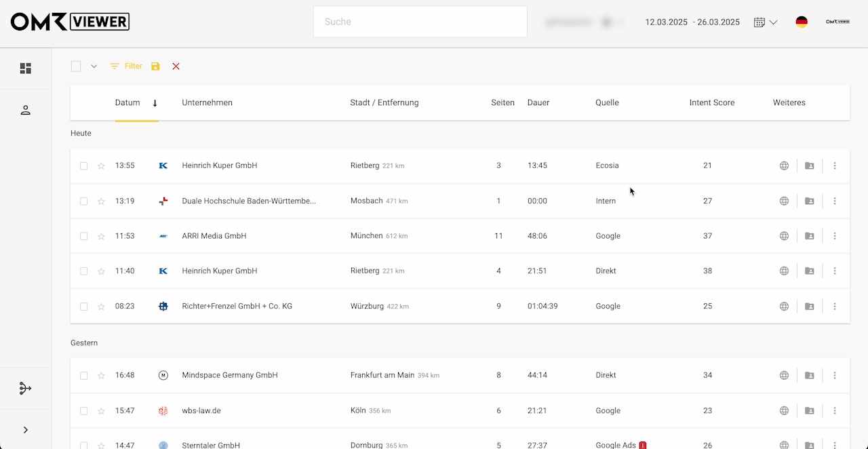Click the ARRI Media company logo

(163, 237)
